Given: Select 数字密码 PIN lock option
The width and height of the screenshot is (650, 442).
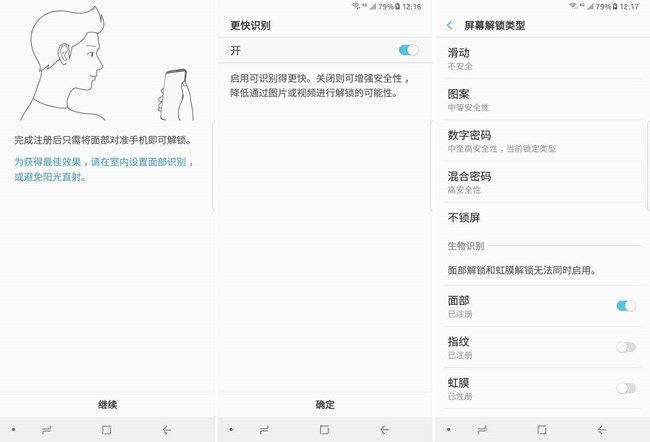Looking at the screenshot, I should click(540, 140).
